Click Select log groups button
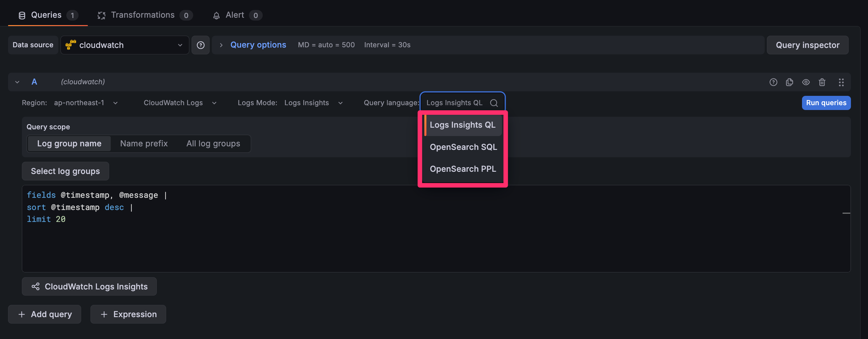 pos(65,171)
